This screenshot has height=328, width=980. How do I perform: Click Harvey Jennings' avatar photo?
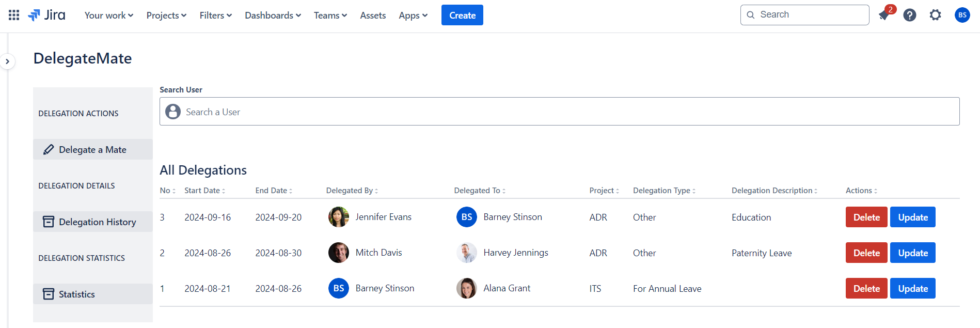(x=467, y=253)
